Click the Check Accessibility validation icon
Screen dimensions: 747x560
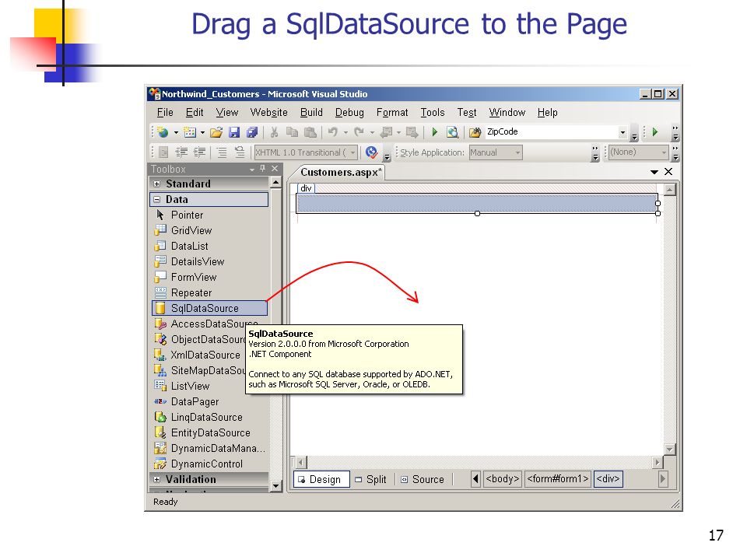372,152
